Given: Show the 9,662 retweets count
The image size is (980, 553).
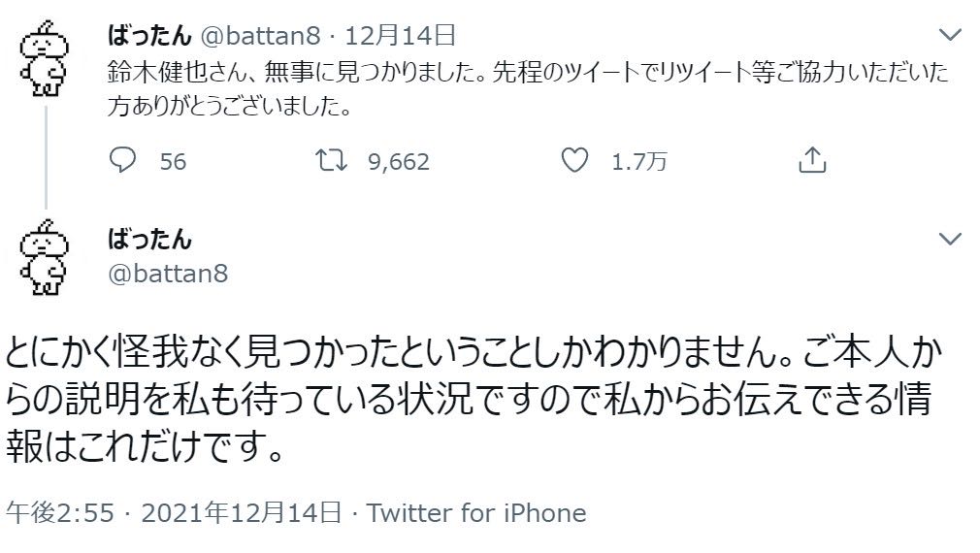Looking at the screenshot, I should tap(398, 162).
